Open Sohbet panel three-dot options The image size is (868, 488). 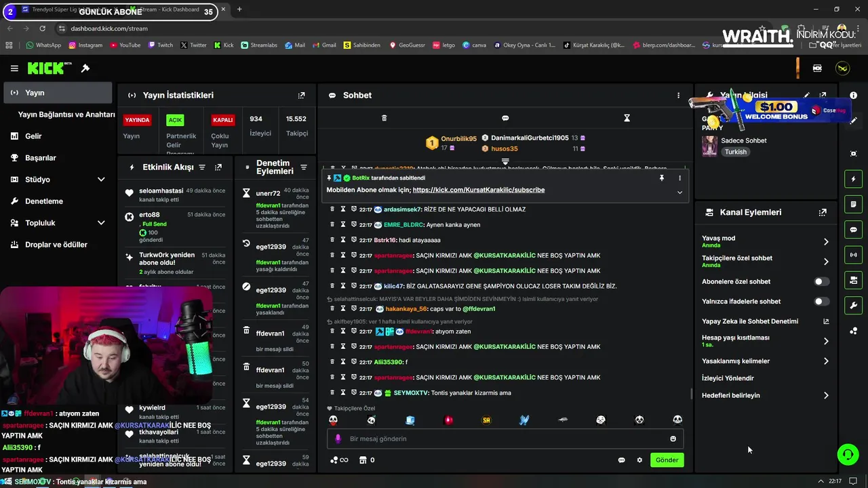[678, 96]
